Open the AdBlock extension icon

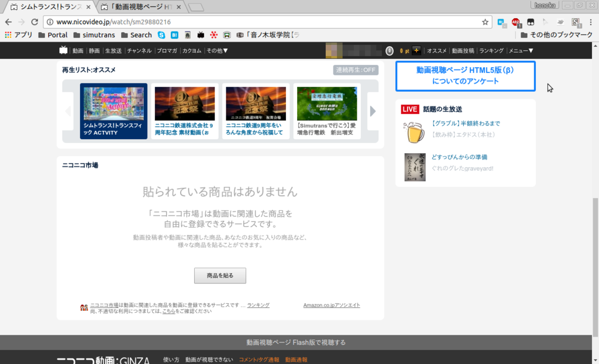516,23
